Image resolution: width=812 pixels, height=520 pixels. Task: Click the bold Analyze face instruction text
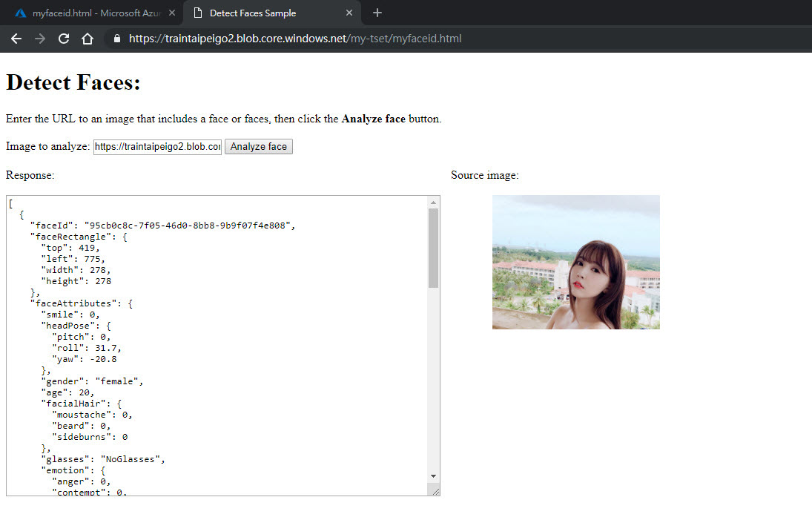tap(374, 119)
